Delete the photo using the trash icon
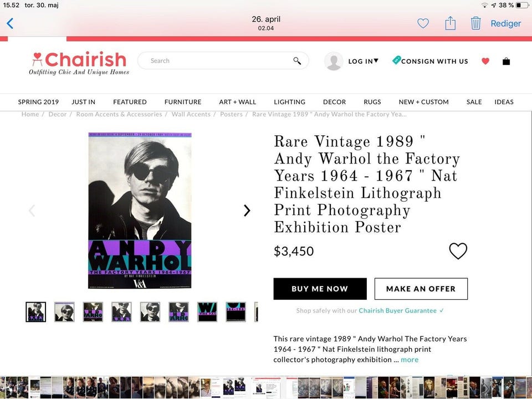Image resolution: width=532 pixels, height=399 pixels. 475,23
